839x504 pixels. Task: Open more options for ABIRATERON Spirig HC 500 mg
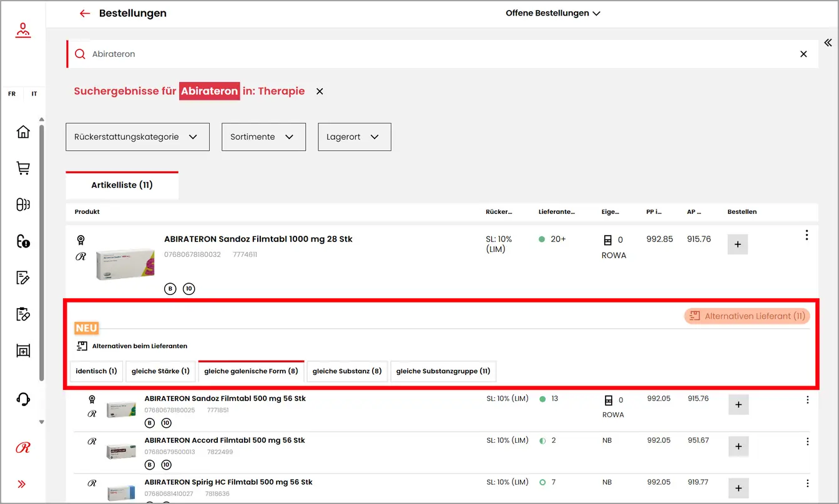(x=807, y=483)
